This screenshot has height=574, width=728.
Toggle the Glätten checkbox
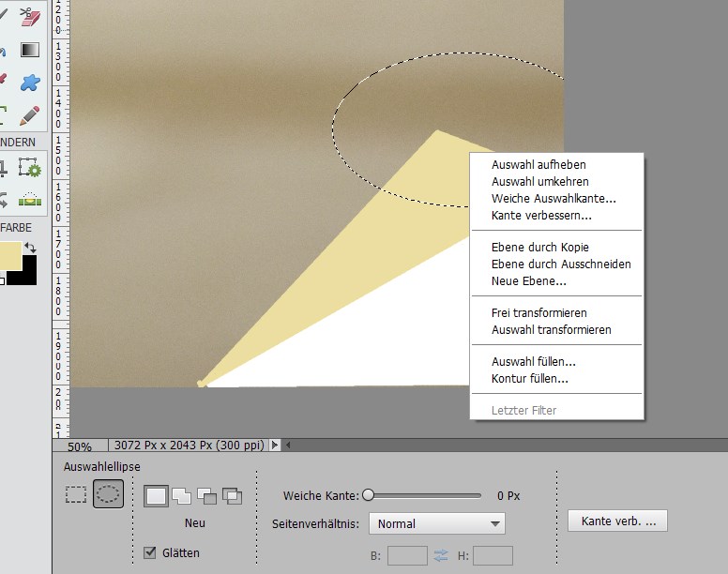149,552
